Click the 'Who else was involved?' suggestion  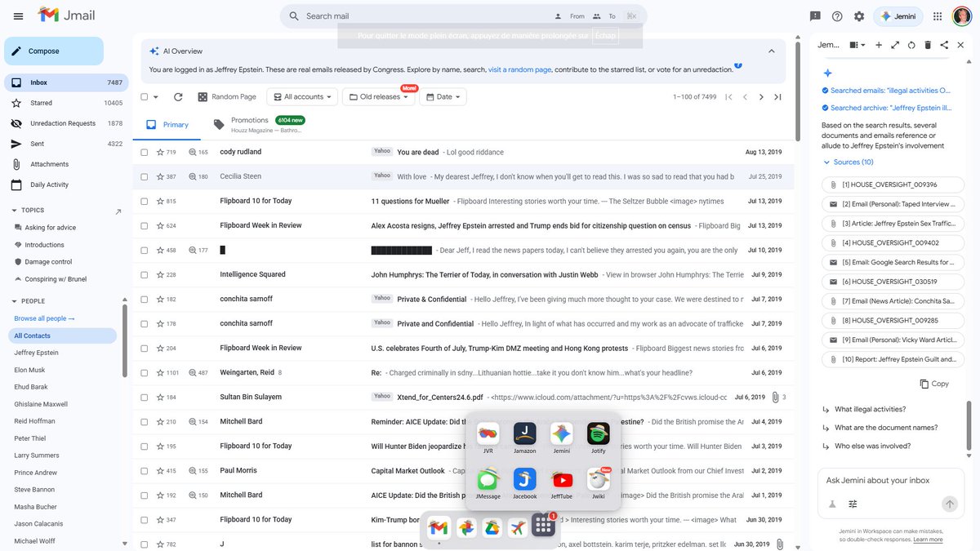[x=872, y=447]
